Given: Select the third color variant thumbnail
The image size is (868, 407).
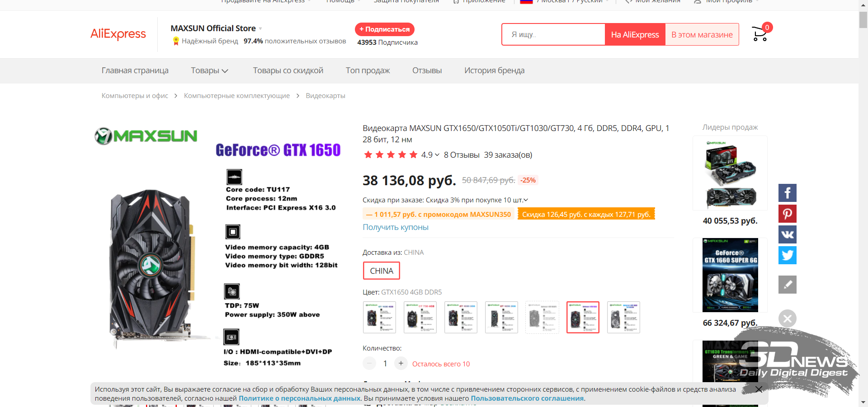Looking at the screenshot, I should [461, 317].
